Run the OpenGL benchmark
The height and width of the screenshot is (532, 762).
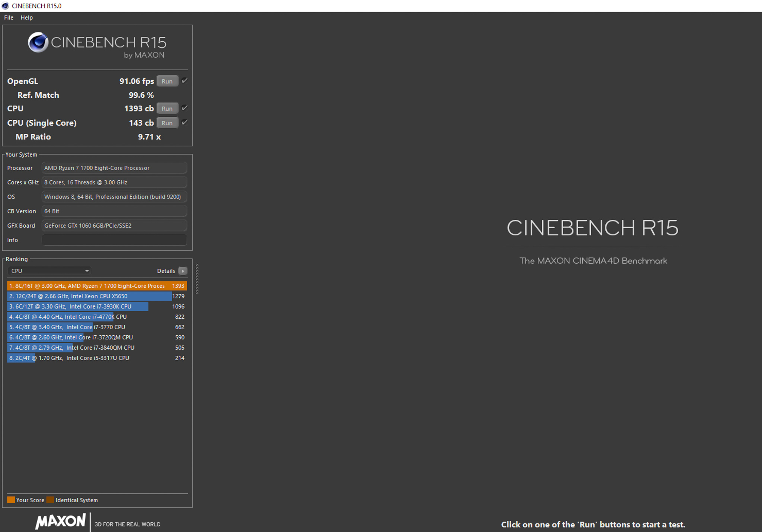pos(167,81)
